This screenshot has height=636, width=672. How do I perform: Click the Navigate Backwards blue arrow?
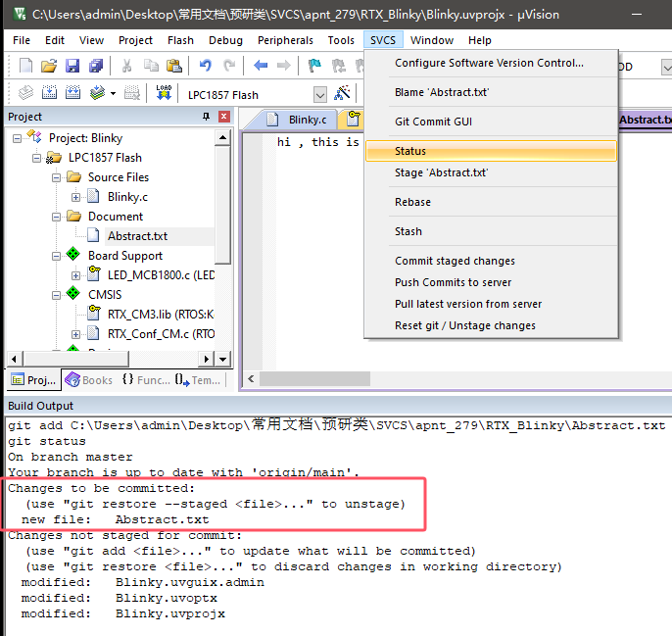pos(261,66)
